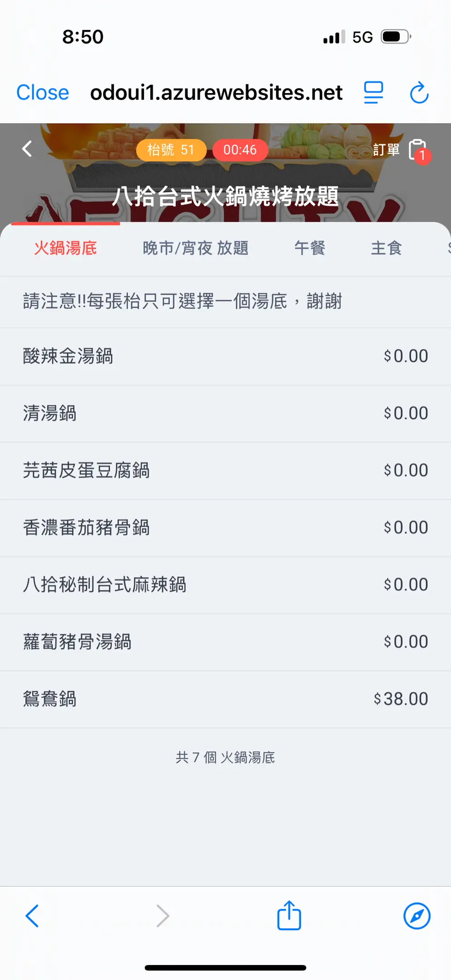The width and height of the screenshot is (451, 980).
Task: Switch to 午餐 tab
Action: 310,248
